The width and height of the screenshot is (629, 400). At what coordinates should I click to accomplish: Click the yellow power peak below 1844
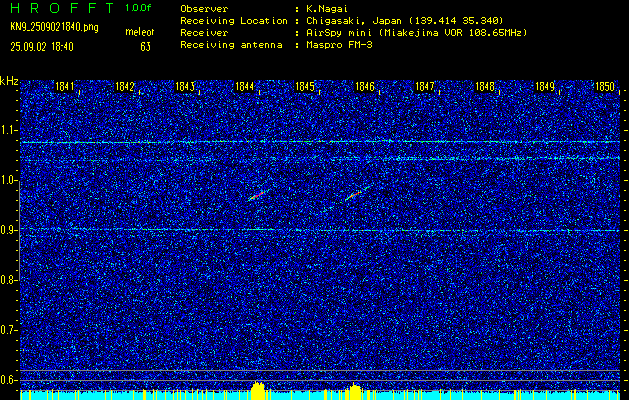coord(258,391)
